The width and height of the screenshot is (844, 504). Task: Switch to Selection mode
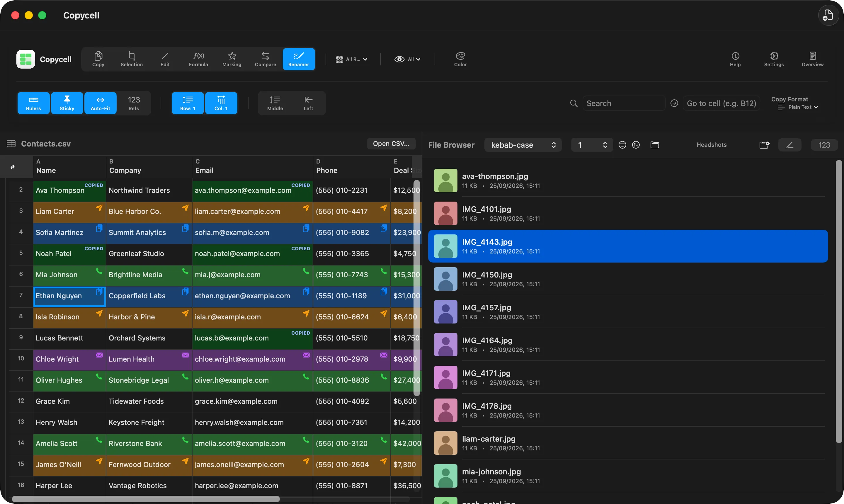(132, 59)
